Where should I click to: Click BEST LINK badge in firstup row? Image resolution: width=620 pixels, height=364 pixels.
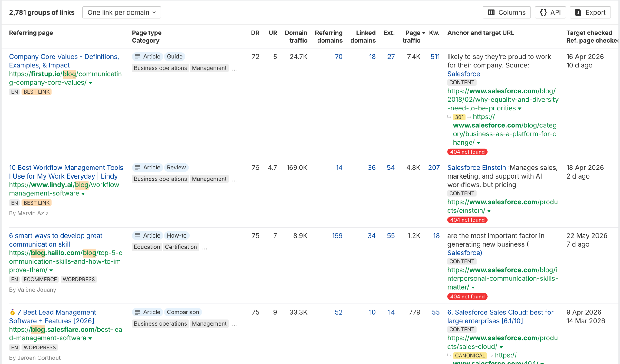tap(37, 92)
